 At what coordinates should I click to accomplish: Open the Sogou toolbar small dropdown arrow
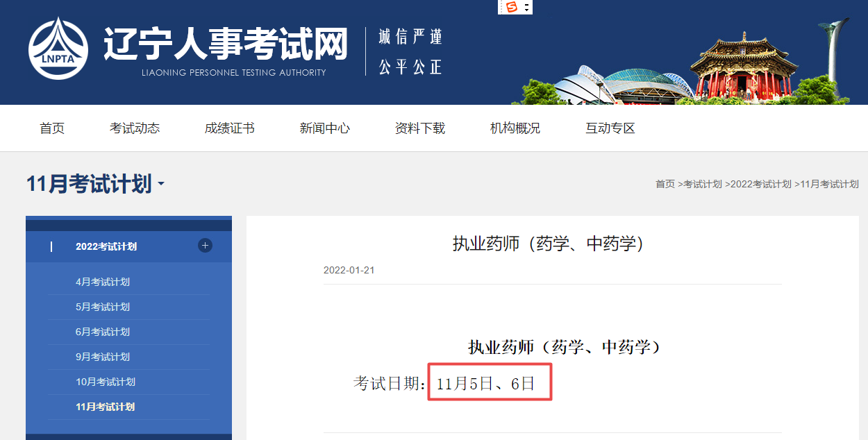coord(527,8)
